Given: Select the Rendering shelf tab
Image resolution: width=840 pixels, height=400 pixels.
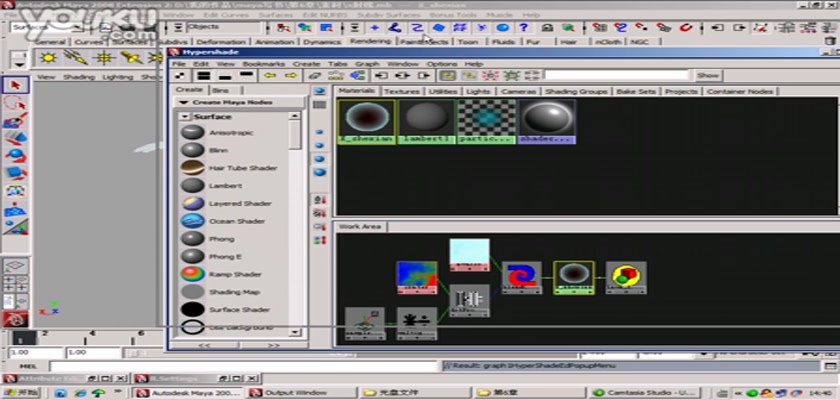Looking at the screenshot, I should 370,41.
